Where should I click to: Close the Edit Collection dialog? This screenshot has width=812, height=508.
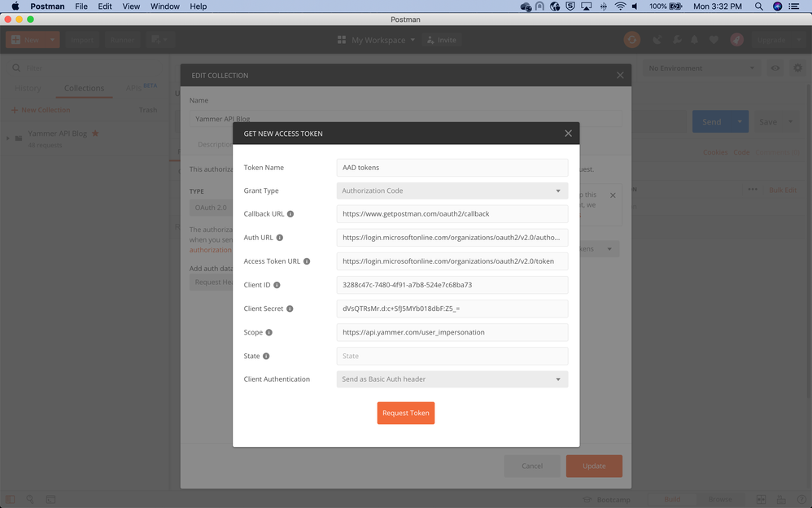tap(620, 75)
